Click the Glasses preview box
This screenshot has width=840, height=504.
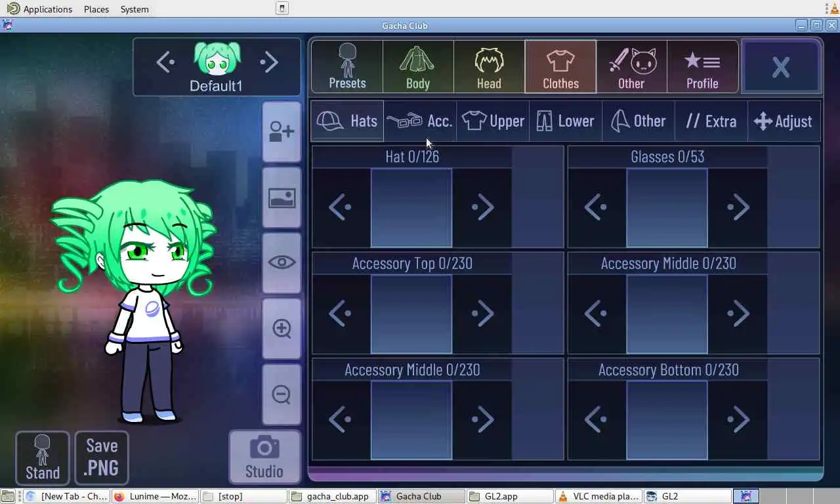[667, 207]
